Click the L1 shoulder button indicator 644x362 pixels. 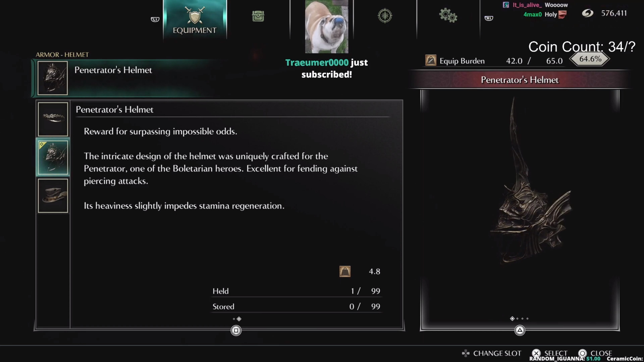(x=155, y=19)
